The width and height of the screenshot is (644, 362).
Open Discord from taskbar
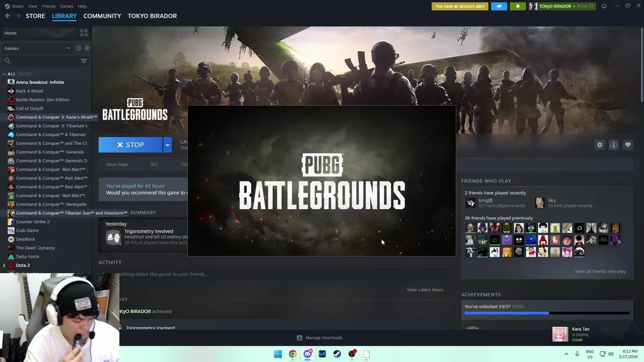pyautogui.click(x=307, y=354)
